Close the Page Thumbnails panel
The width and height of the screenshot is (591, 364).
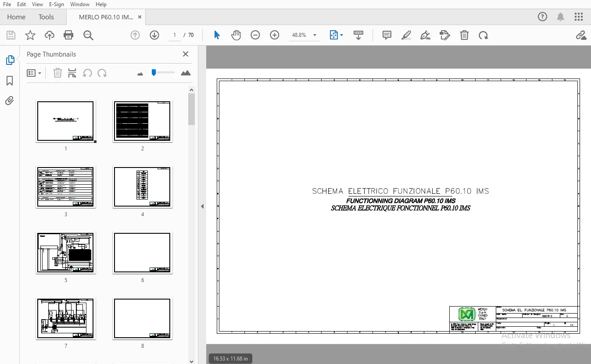pyautogui.click(x=186, y=54)
